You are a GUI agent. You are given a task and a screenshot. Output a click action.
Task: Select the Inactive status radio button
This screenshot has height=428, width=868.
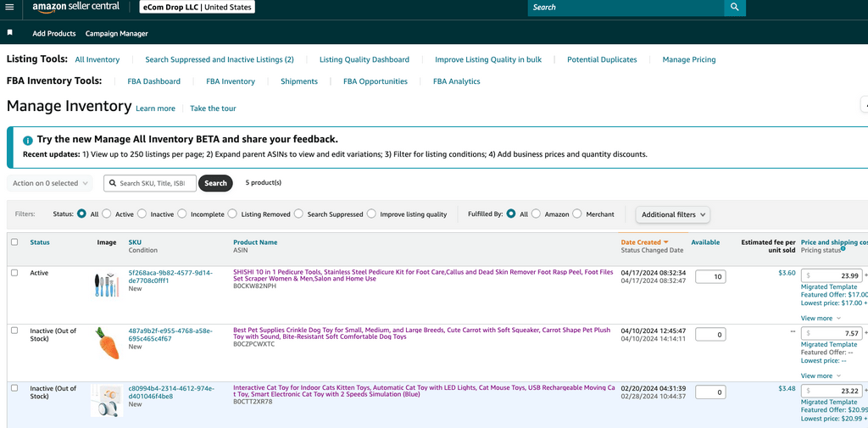click(142, 214)
